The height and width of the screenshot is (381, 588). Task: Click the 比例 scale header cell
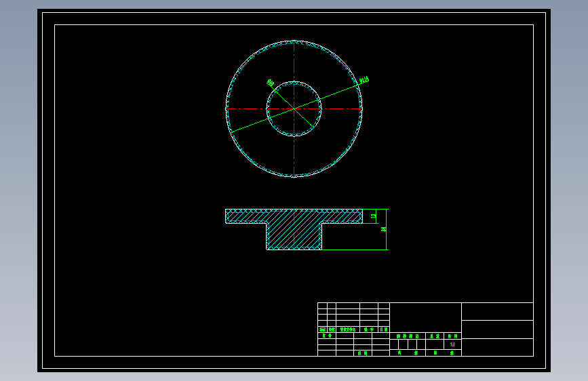click(x=452, y=336)
